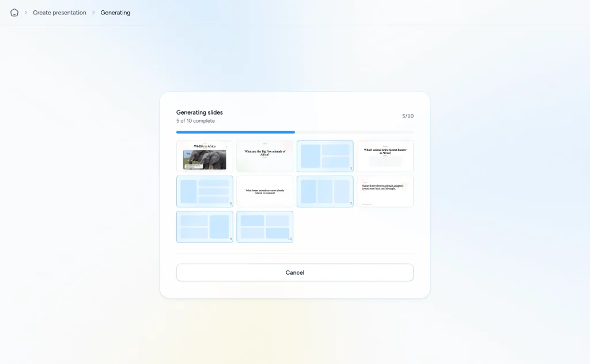
Task: Open the Wildlife in Africa slide thumbnail
Action: click(205, 156)
